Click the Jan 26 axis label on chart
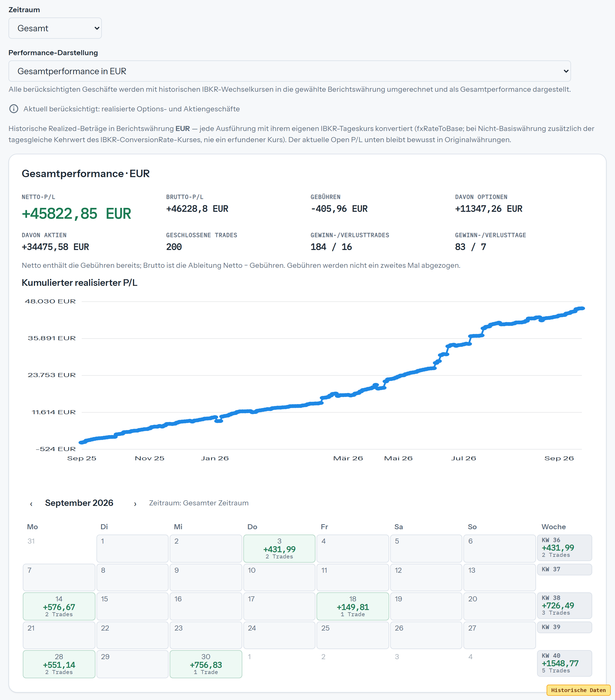The image size is (615, 700). coord(215,458)
